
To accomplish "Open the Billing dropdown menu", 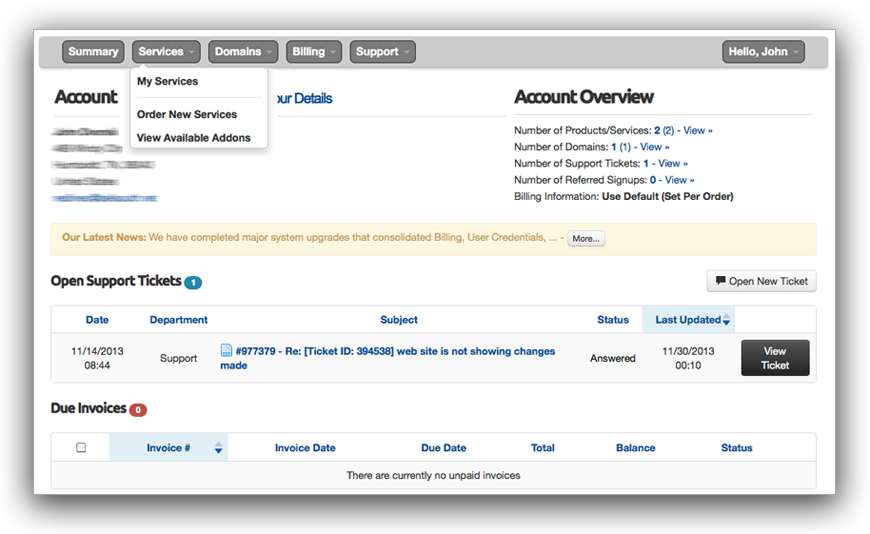I will tap(314, 52).
